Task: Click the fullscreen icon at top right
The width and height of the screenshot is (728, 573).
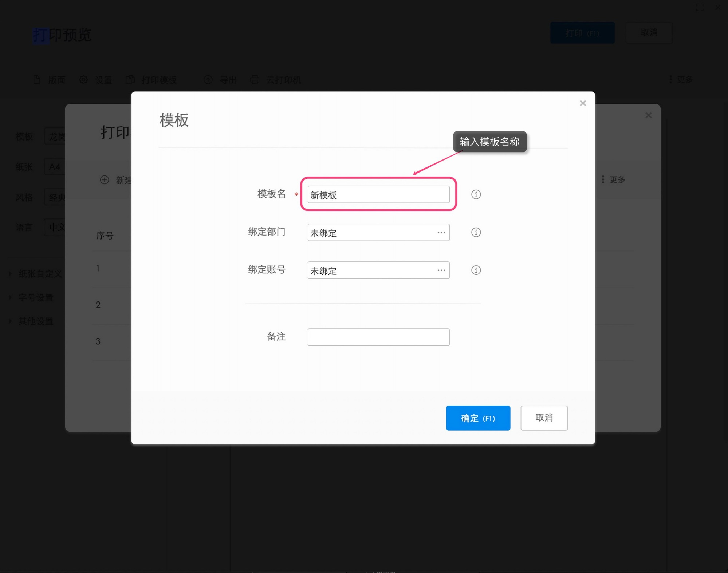Action: [699, 7]
